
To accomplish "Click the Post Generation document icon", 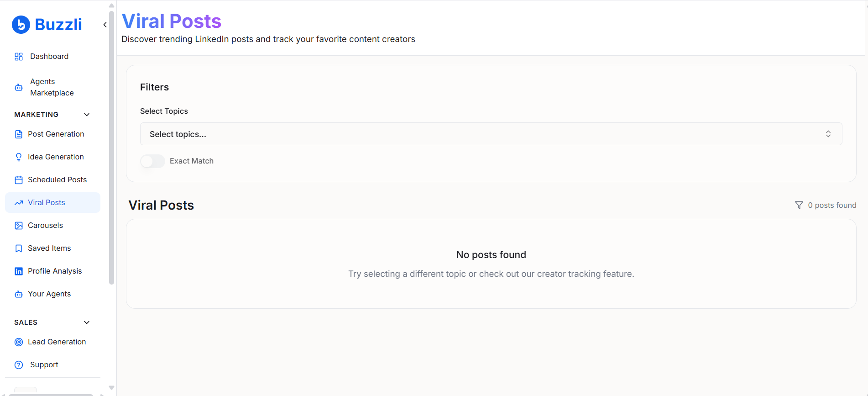I will [x=18, y=134].
